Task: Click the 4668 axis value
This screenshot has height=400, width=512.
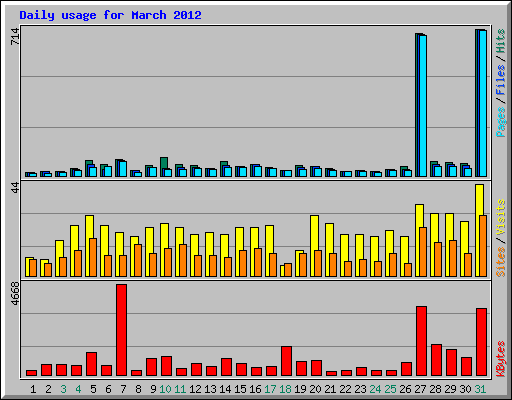Action: pos(15,294)
